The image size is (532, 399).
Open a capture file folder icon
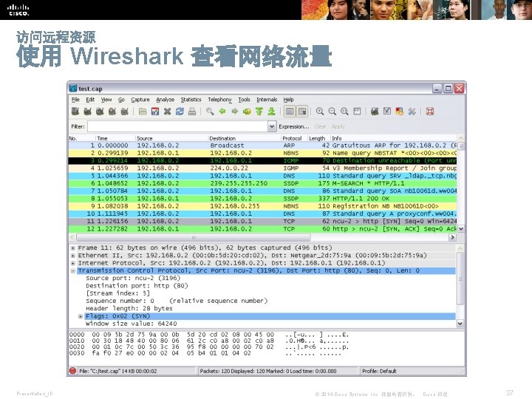143,112
